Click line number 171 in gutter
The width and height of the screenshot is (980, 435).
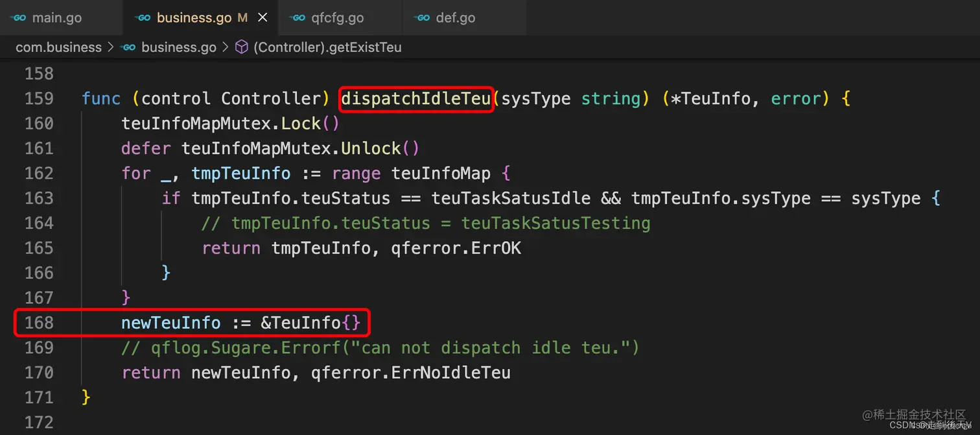[39, 397]
